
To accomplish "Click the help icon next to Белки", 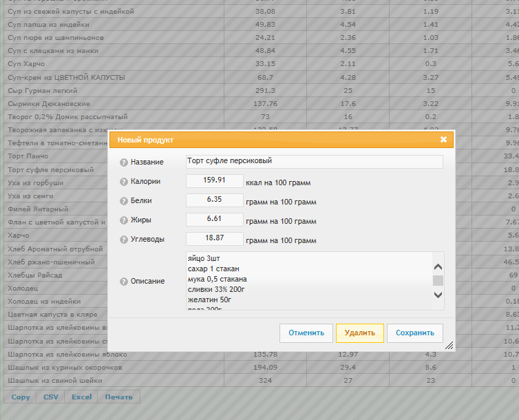I will (123, 201).
